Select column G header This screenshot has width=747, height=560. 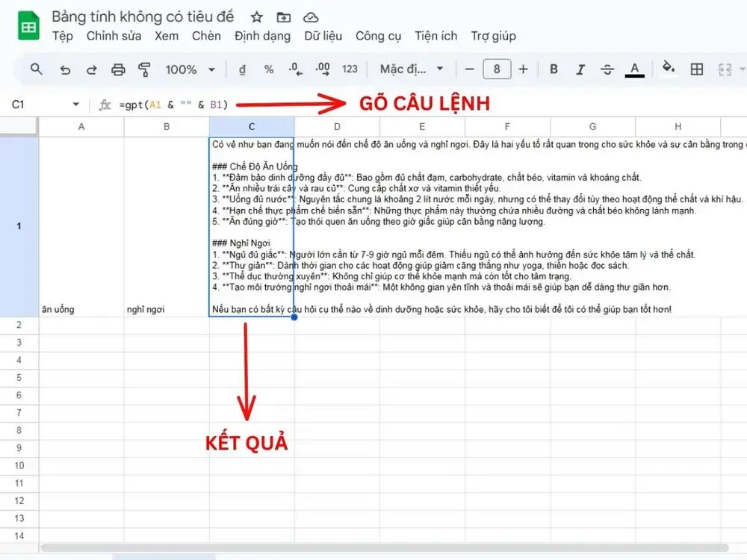pos(592,127)
